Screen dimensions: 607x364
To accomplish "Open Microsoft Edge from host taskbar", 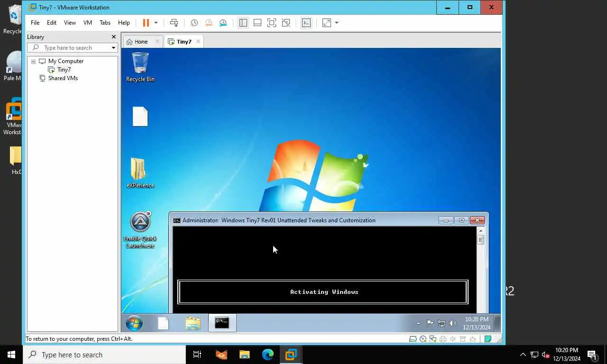I will [x=268, y=355].
